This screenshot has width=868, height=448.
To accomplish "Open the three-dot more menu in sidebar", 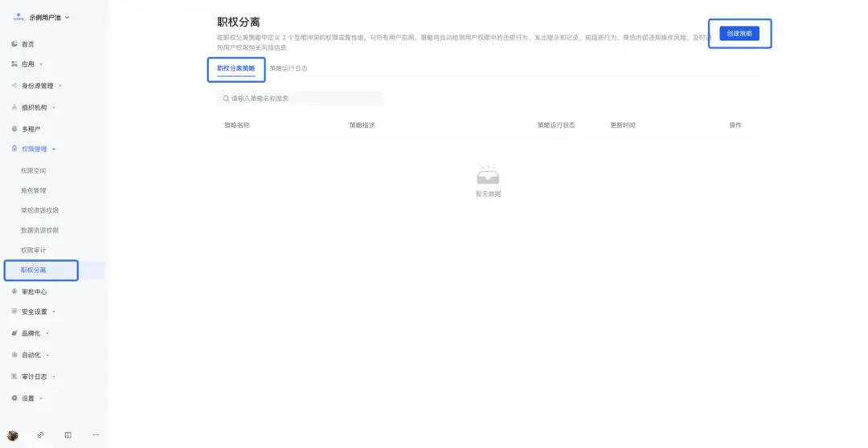I will click(x=96, y=435).
